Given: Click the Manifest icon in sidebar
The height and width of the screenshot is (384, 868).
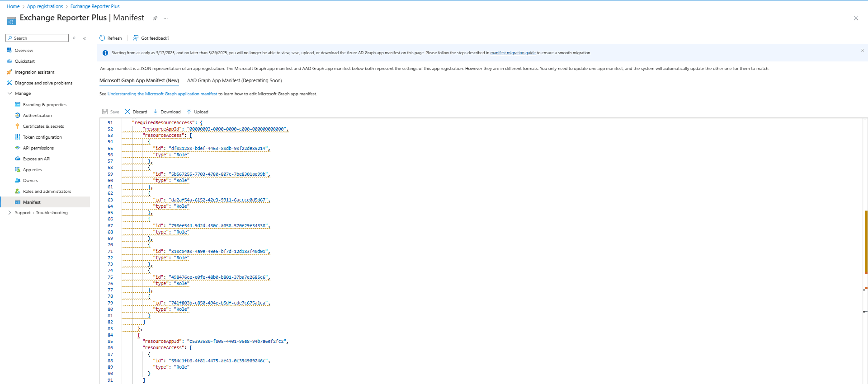Looking at the screenshot, I should pos(18,202).
